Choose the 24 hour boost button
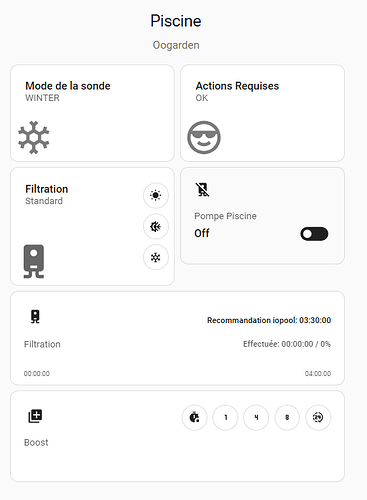The image size is (367, 500). 318,417
